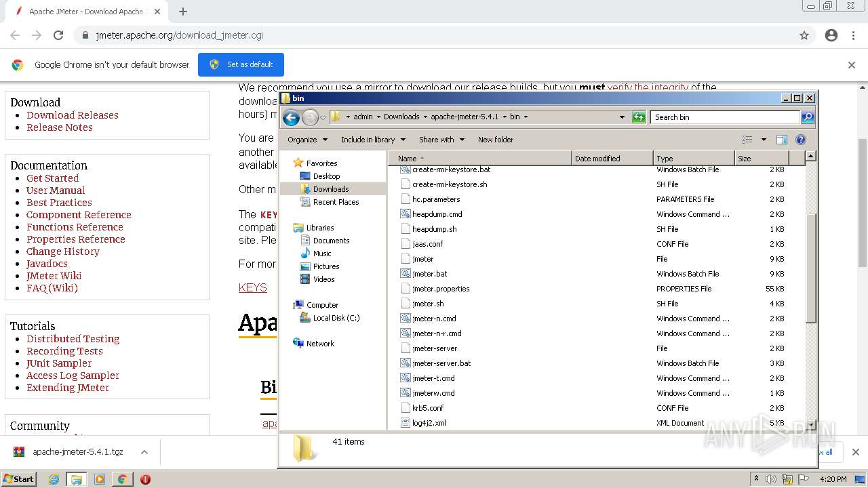Sort files by Type column

(694, 159)
